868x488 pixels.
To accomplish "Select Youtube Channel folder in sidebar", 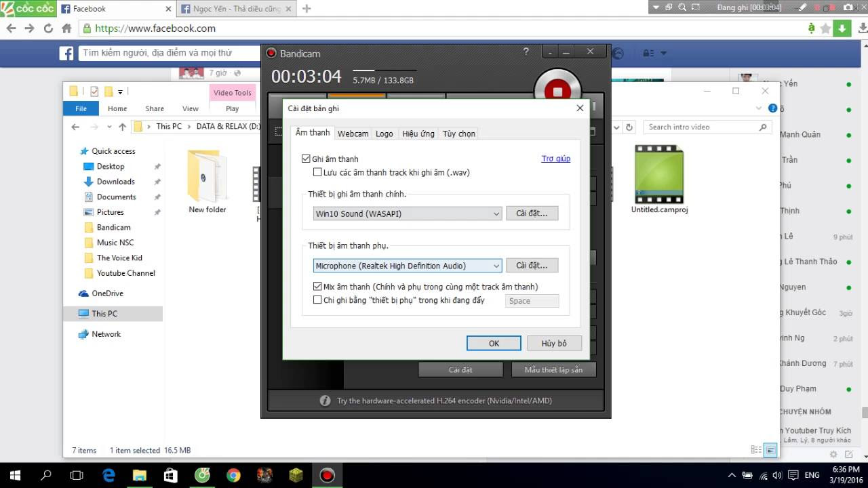I will pos(125,273).
